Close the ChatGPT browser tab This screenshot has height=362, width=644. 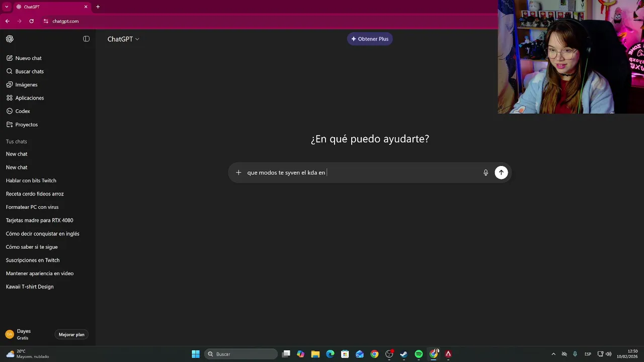(86, 7)
